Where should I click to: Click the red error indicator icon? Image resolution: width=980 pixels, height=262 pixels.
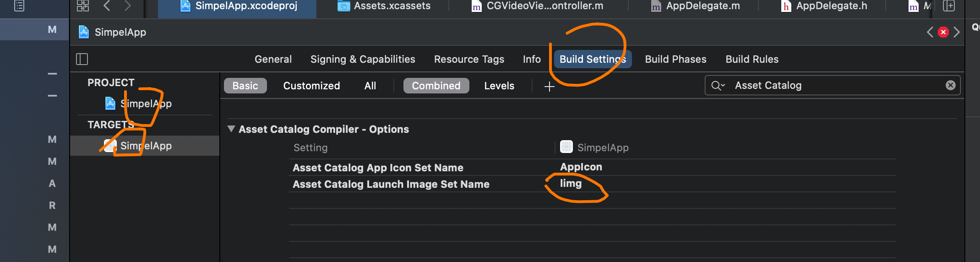pos(943,32)
